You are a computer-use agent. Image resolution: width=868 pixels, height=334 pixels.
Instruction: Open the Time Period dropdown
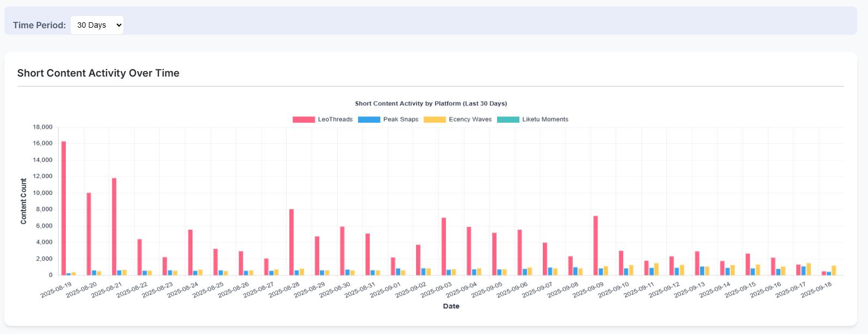click(97, 25)
